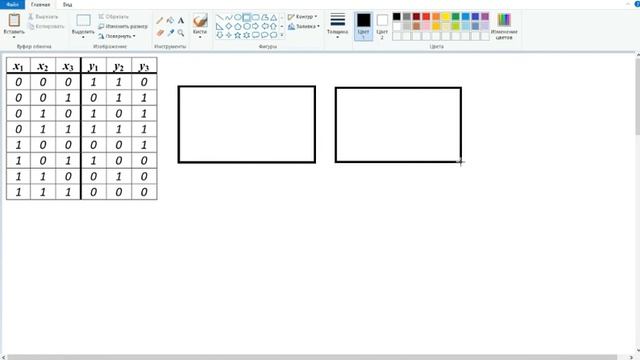Choose the Oval callout shape

(x=264, y=35)
